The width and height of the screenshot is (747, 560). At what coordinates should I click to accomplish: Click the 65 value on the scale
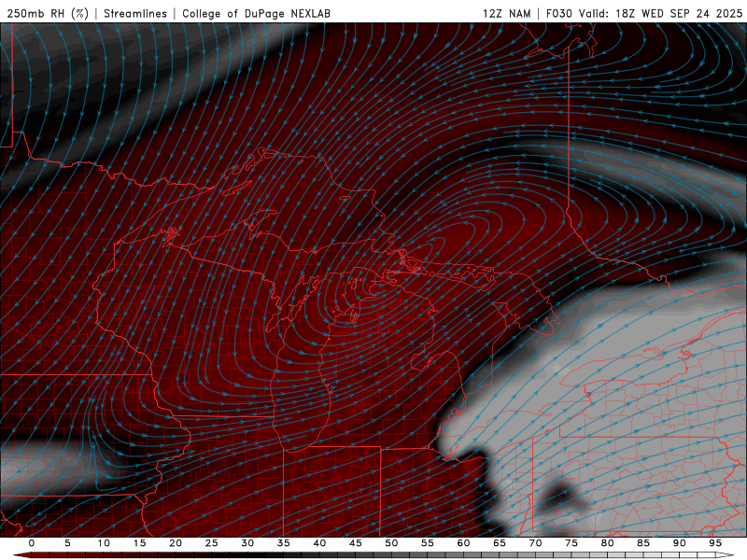[x=500, y=543]
